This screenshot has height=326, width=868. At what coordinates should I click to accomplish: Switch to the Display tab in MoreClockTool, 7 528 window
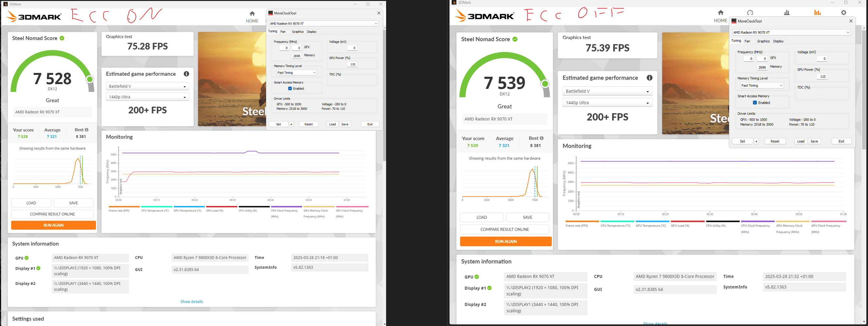[x=312, y=32]
